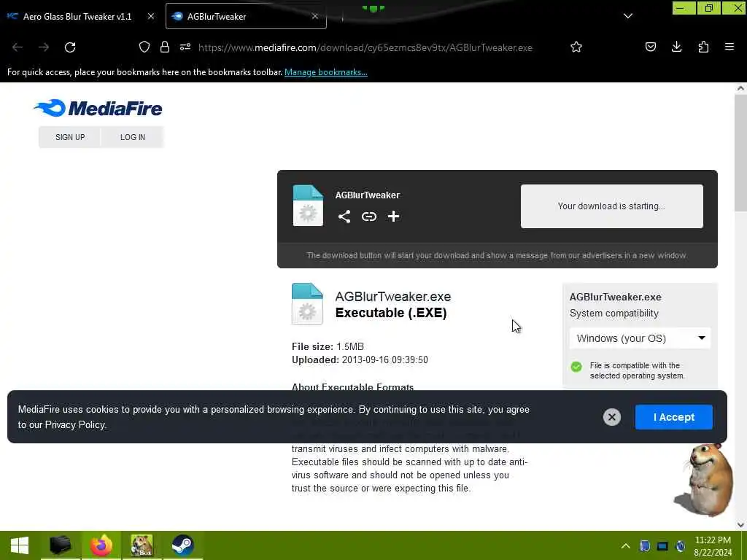Click the 'Uploaded: 2013-09-16 09:39:50' text
747x560 pixels.
coord(360,360)
